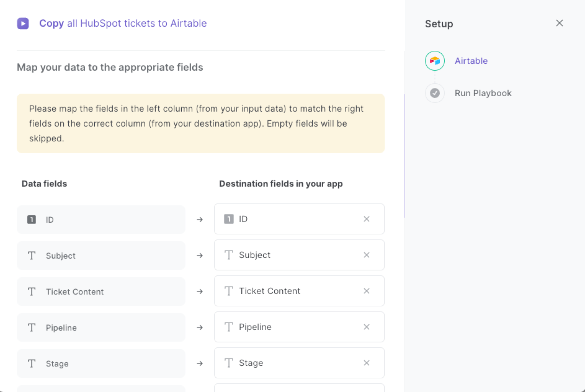Click text type icon in Subject destination field
This screenshot has height=392, width=585.
tap(229, 255)
